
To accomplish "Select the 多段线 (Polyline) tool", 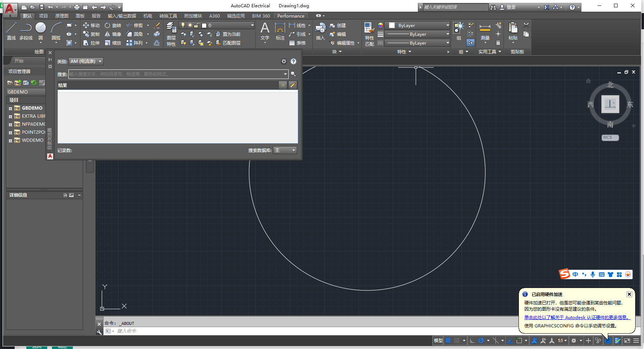I will click(26, 31).
